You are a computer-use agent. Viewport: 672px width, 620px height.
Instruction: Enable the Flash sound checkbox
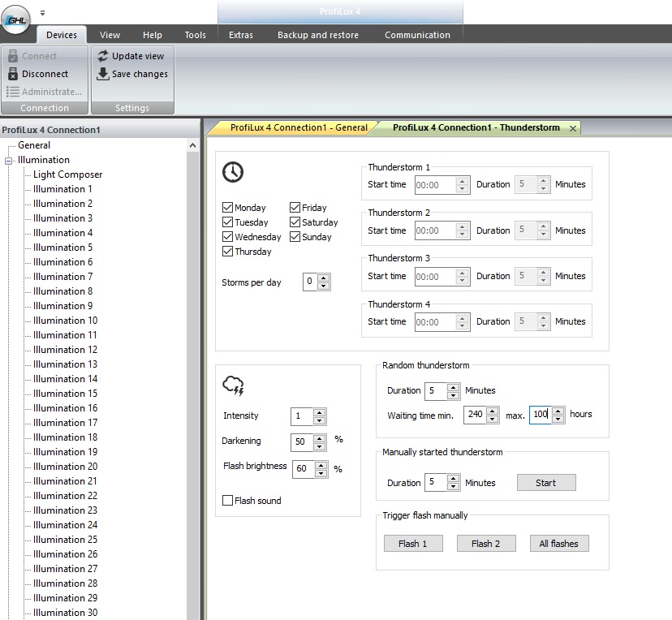click(x=227, y=501)
